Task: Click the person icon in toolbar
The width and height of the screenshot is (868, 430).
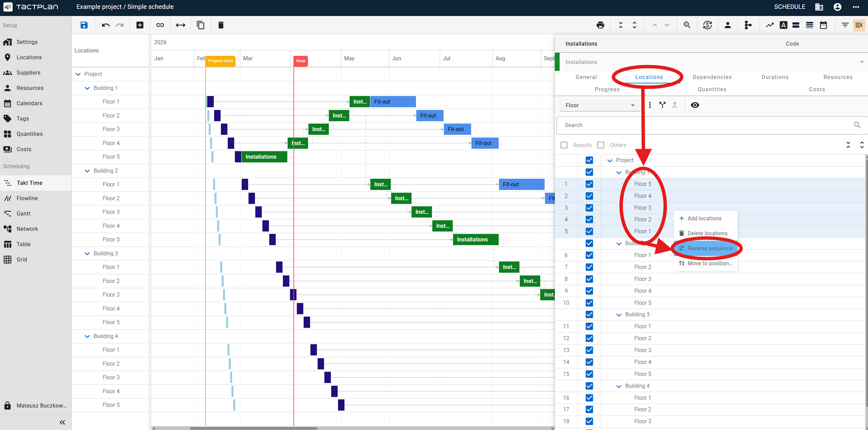Action: 728,25
